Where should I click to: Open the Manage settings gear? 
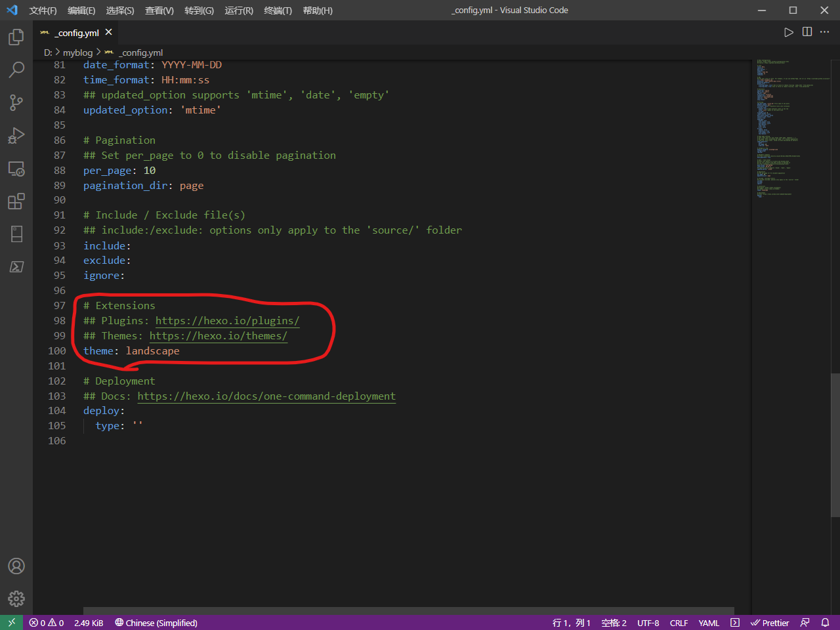tap(16, 598)
